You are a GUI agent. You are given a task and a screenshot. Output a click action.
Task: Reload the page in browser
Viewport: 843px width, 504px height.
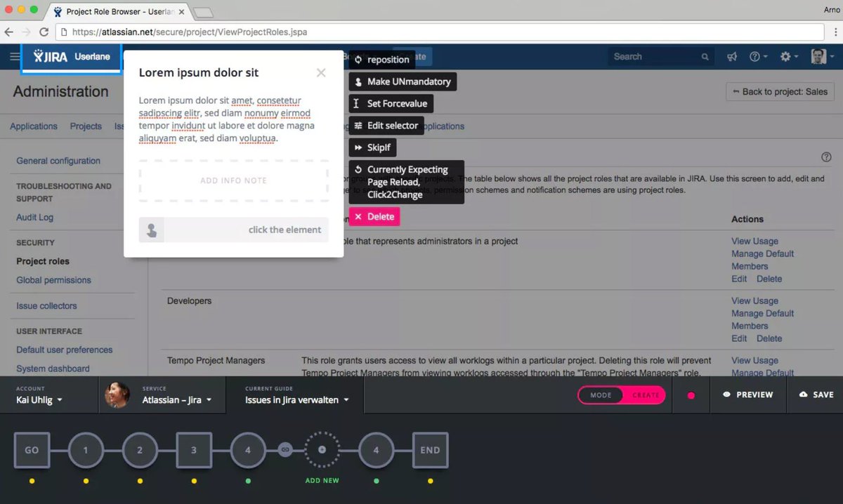(x=44, y=32)
